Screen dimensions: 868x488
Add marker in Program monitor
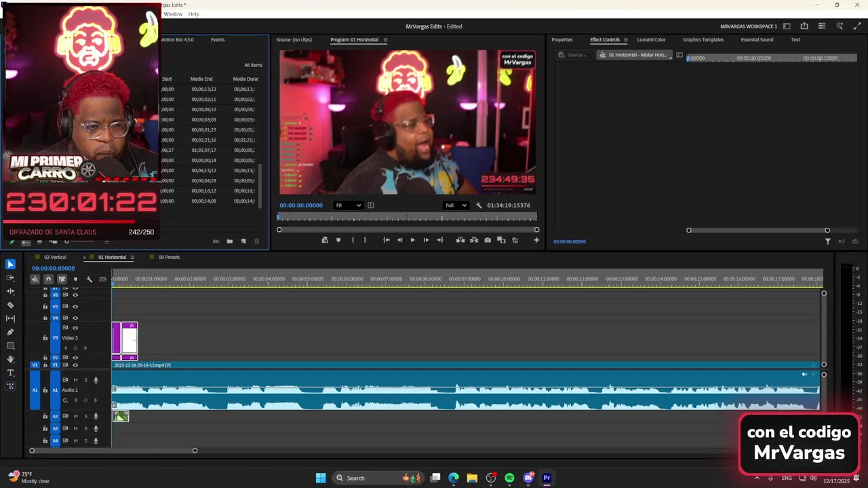point(338,240)
